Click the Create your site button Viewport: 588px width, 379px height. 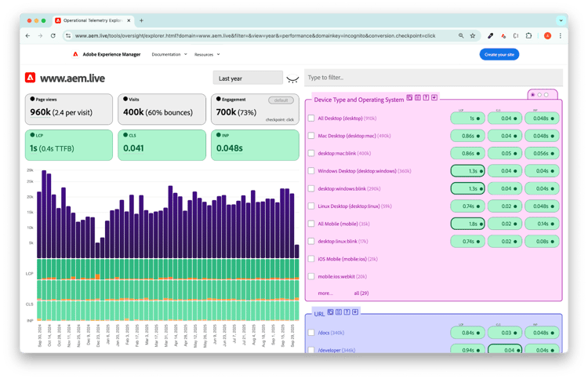[499, 54]
